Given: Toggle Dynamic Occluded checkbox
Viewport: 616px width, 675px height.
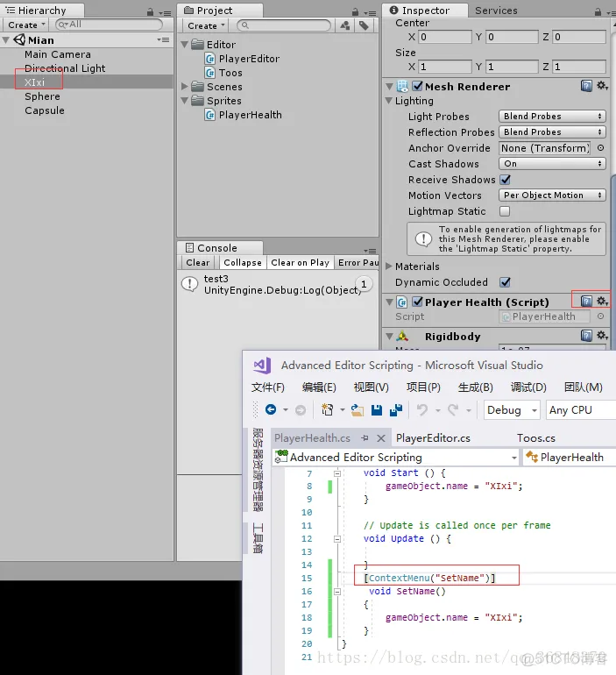Looking at the screenshot, I should point(505,282).
